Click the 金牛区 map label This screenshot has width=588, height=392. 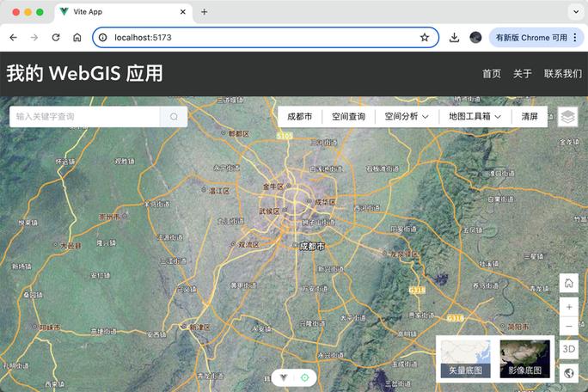point(273,187)
